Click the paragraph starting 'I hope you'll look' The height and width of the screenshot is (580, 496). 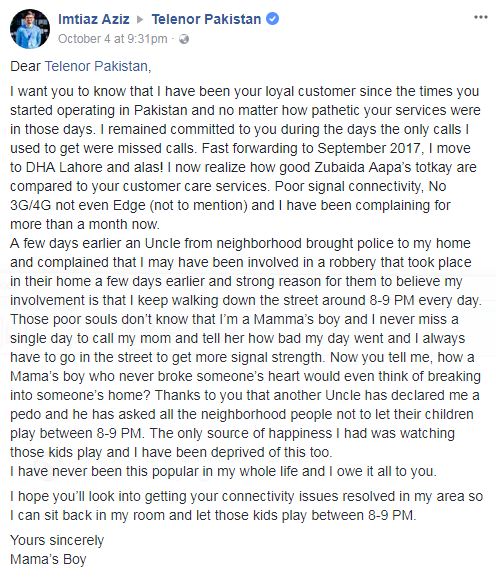[x=246, y=506]
